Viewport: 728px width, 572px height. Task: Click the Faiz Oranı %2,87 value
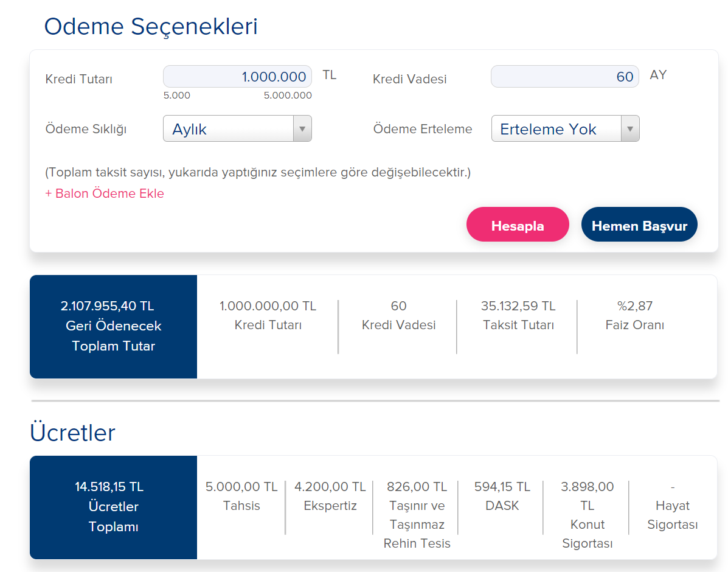click(634, 306)
